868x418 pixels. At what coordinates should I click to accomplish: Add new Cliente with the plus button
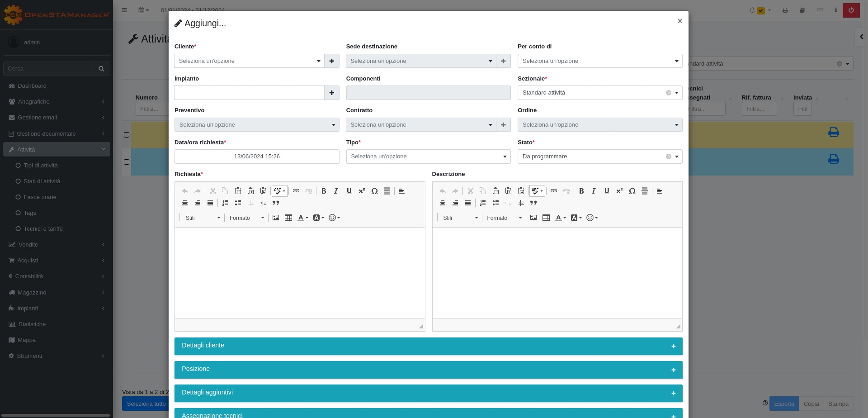[x=332, y=61]
